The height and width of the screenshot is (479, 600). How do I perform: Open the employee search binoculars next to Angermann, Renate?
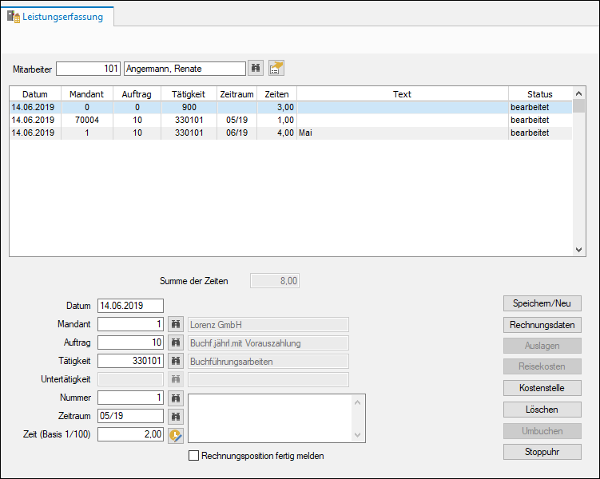(x=256, y=68)
